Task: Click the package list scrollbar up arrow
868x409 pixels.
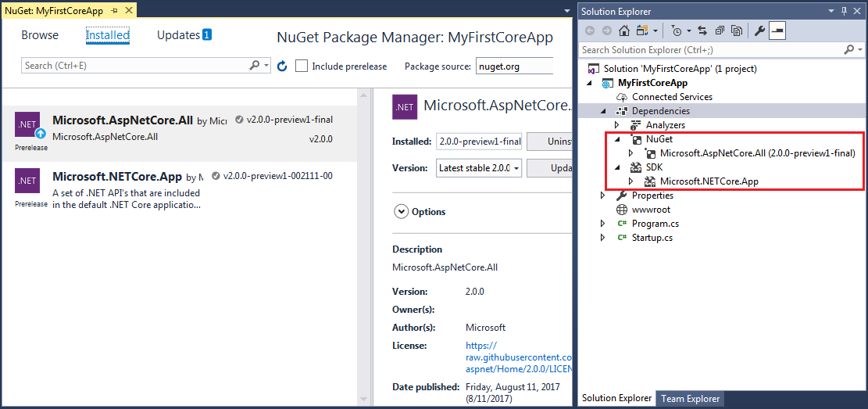Action: click(x=364, y=95)
